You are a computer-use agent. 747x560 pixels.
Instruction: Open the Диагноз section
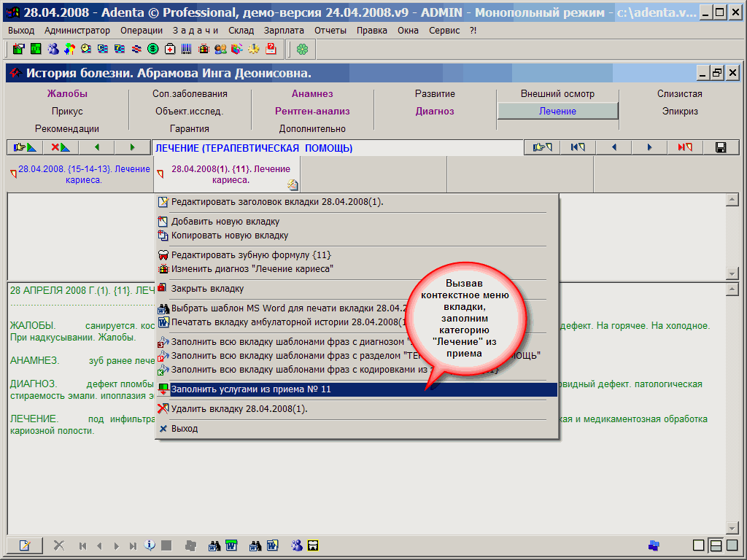click(x=435, y=112)
